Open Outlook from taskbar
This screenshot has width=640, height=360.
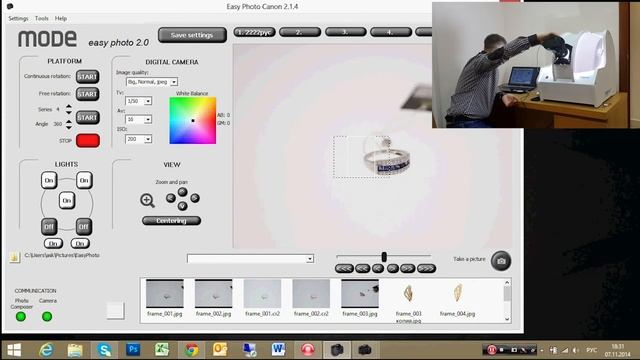pos(220,350)
